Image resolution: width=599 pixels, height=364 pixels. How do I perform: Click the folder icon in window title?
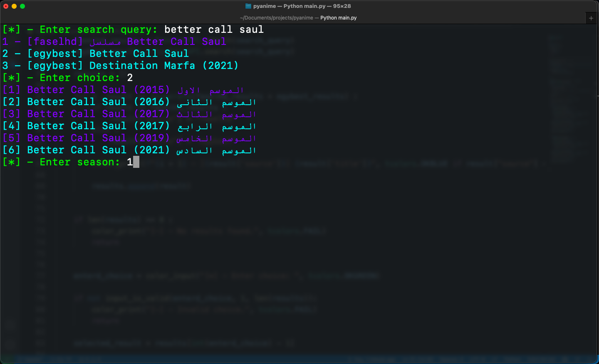tap(248, 6)
